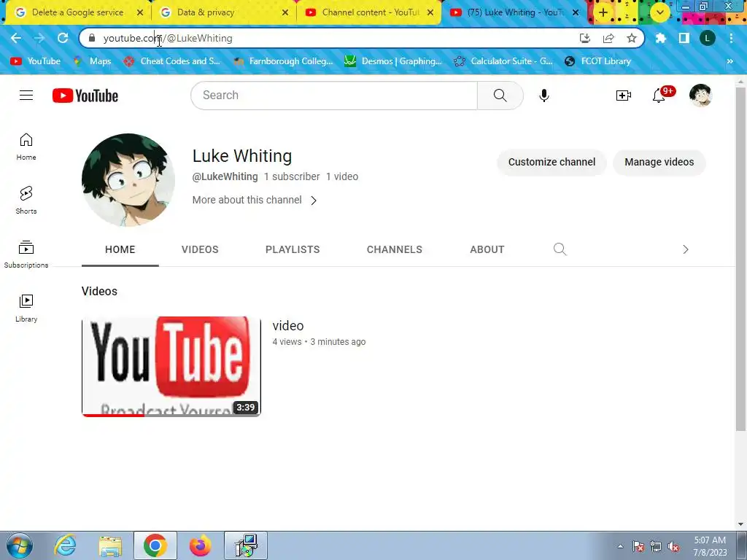Switch to the Delete a Google service tab

(77, 12)
